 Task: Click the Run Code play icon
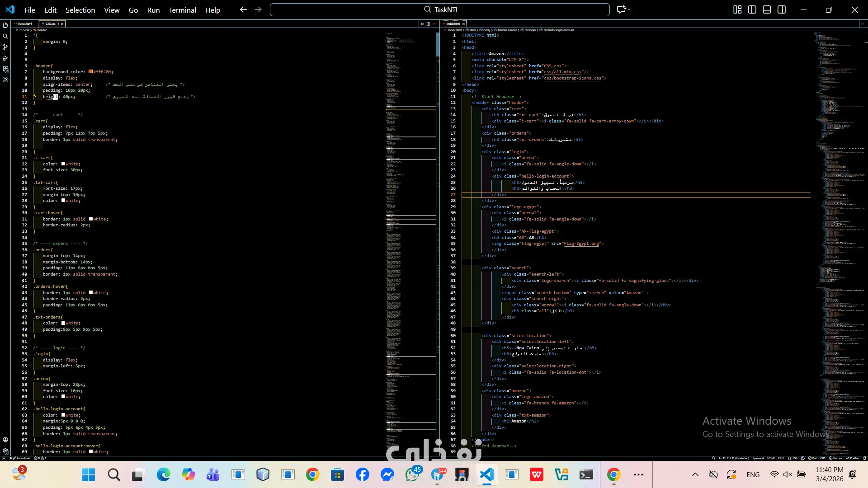(423, 24)
